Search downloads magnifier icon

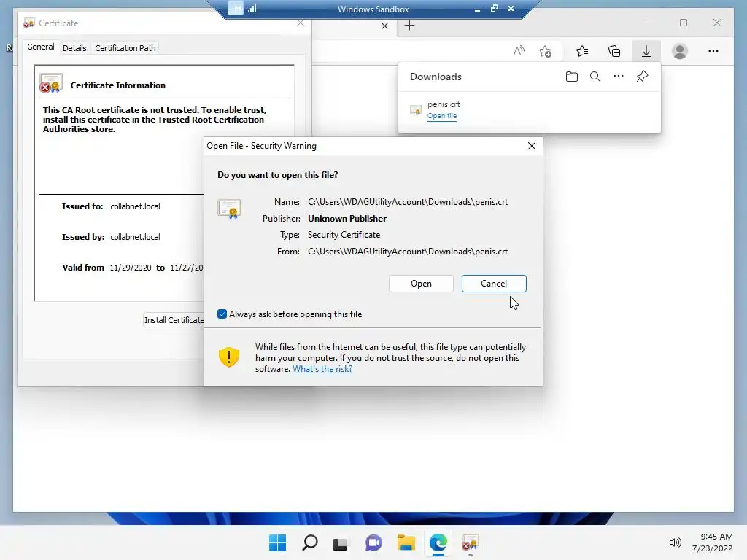[595, 77]
